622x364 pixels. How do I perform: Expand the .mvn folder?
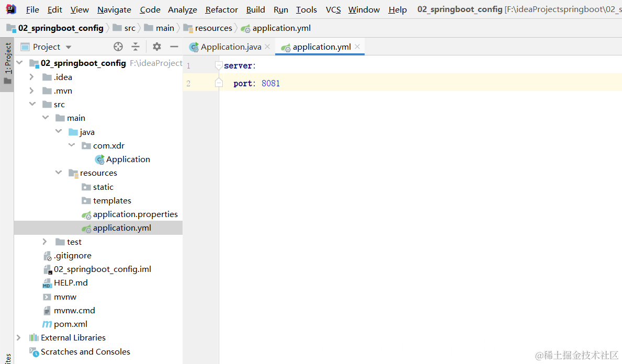[32, 91]
